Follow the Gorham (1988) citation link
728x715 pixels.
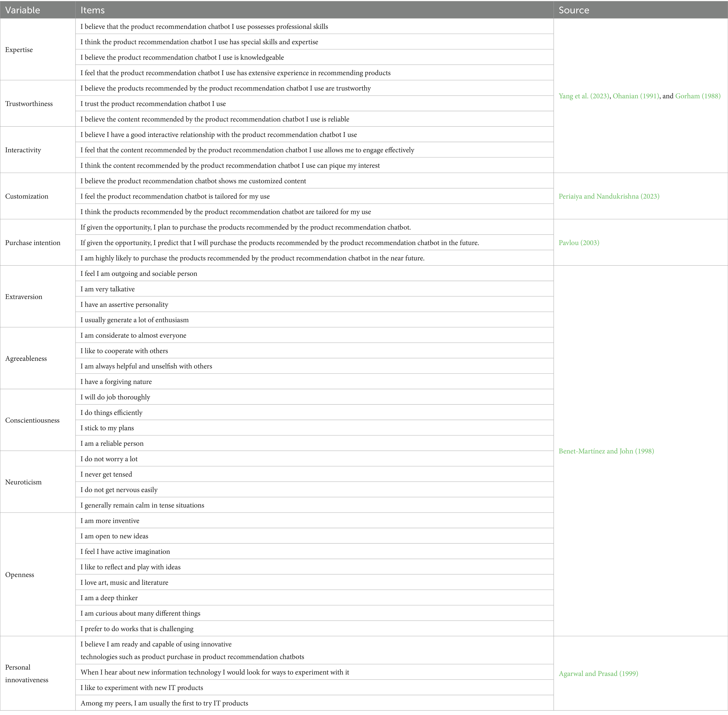[x=698, y=96]
